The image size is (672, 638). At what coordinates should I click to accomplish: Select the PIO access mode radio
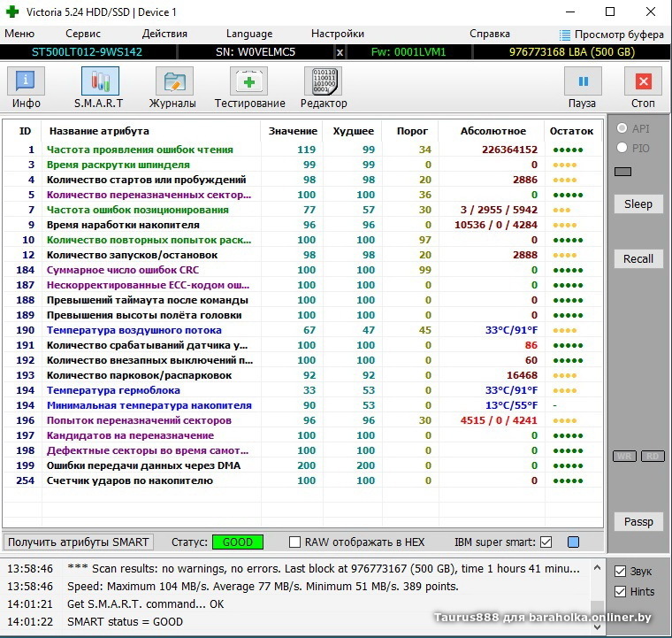(x=622, y=148)
